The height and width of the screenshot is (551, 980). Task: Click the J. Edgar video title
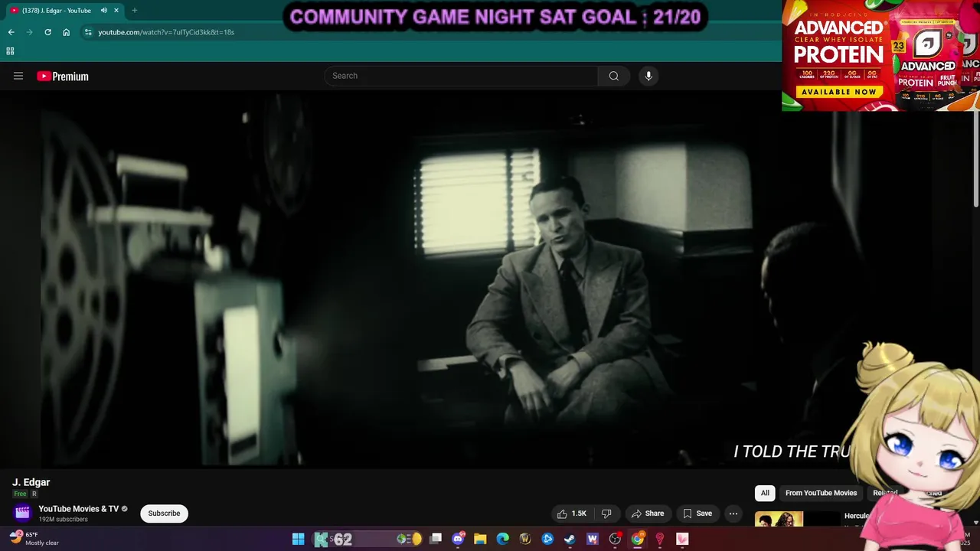click(x=31, y=482)
